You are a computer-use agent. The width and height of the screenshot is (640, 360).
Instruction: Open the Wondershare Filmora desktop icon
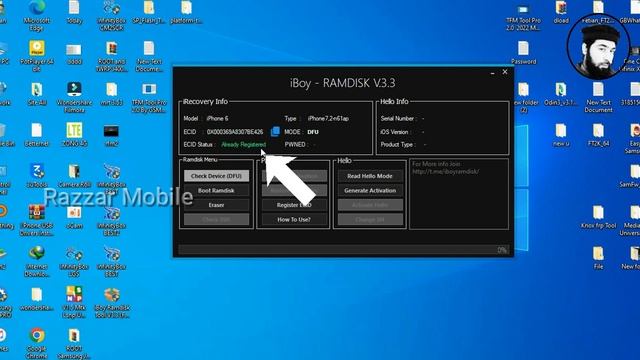tap(74, 97)
